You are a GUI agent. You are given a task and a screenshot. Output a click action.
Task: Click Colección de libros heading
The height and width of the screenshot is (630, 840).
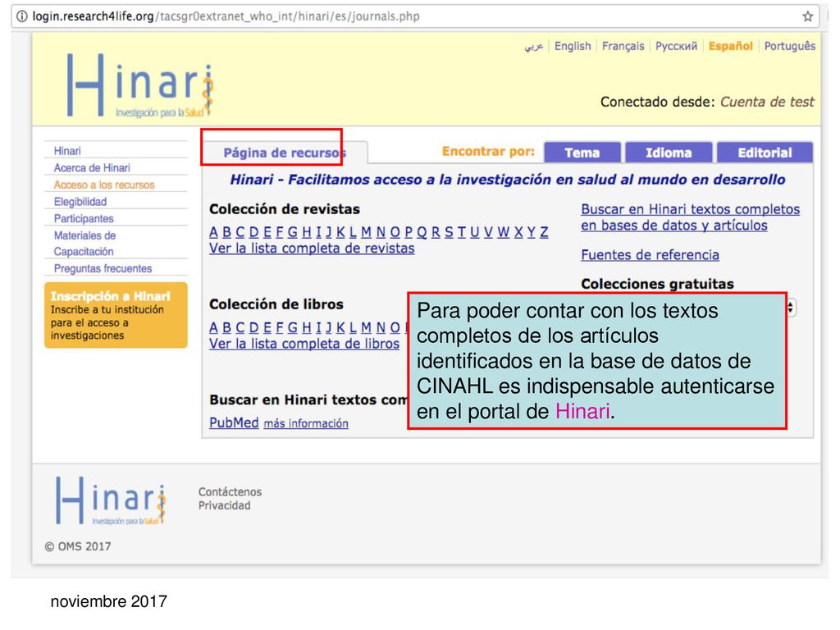pyautogui.click(x=276, y=304)
